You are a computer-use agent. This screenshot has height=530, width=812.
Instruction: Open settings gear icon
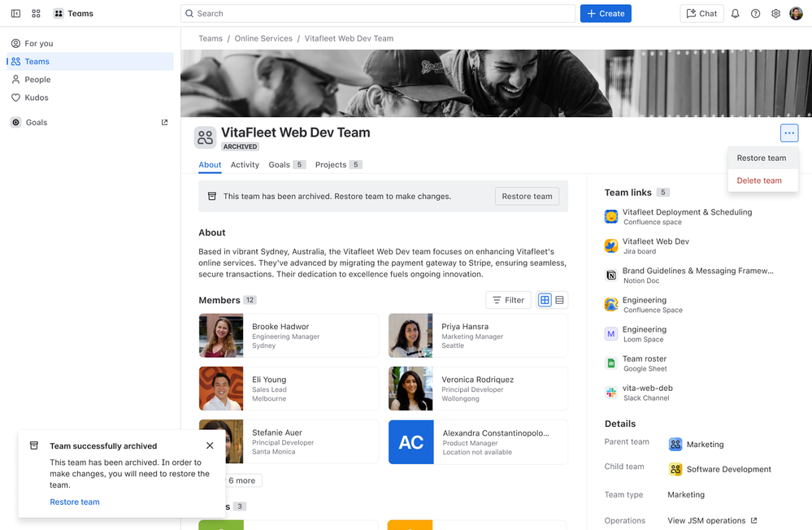pos(775,14)
